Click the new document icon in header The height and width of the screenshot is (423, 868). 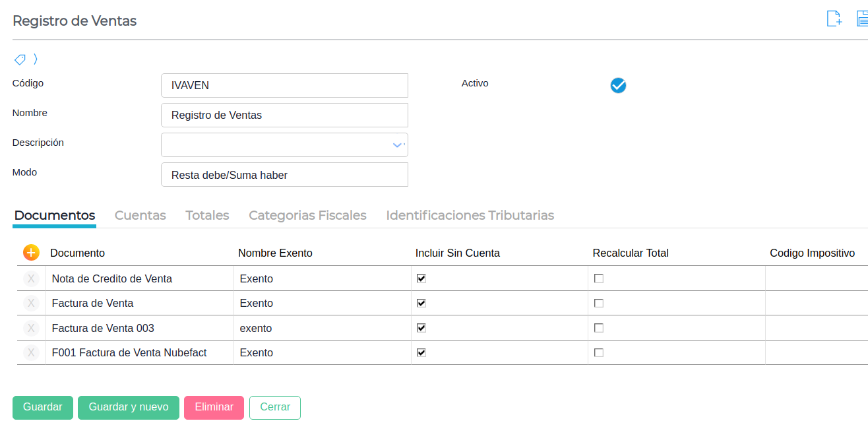click(834, 18)
